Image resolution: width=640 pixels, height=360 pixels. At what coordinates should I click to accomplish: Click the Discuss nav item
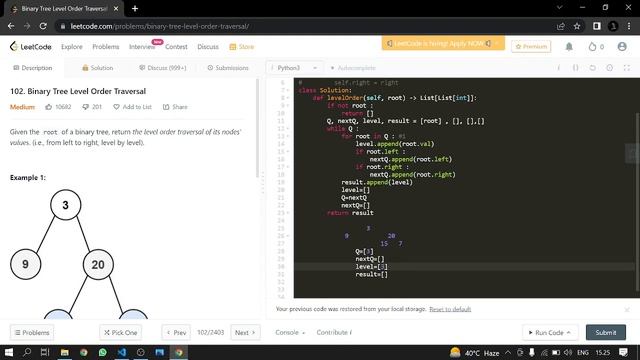pyautogui.click(x=208, y=47)
